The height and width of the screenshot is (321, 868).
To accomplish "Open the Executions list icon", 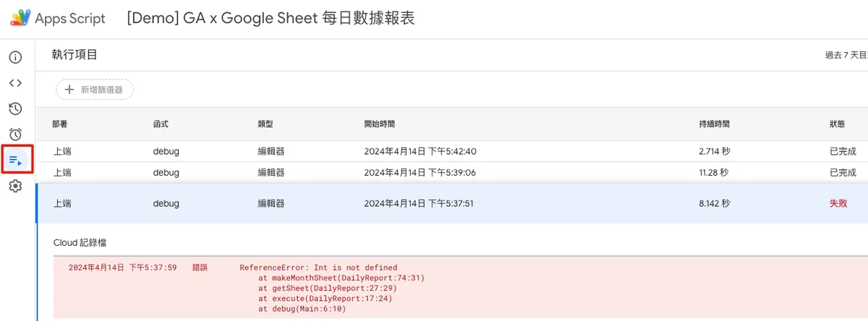I will (16, 160).
